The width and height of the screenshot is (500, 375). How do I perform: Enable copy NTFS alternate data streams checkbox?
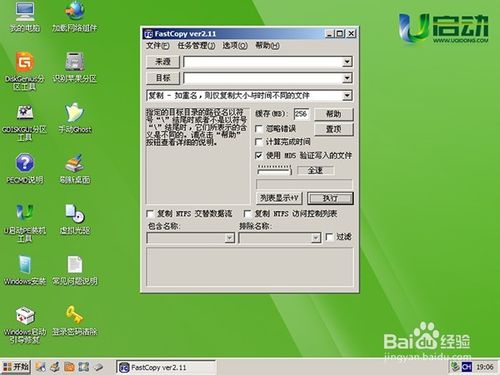click(x=150, y=213)
